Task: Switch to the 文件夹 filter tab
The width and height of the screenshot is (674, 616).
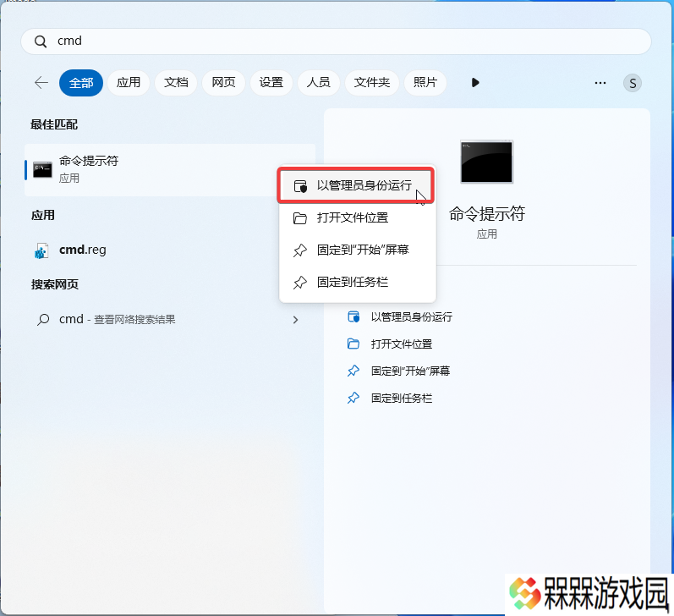Action: (372, 83)
